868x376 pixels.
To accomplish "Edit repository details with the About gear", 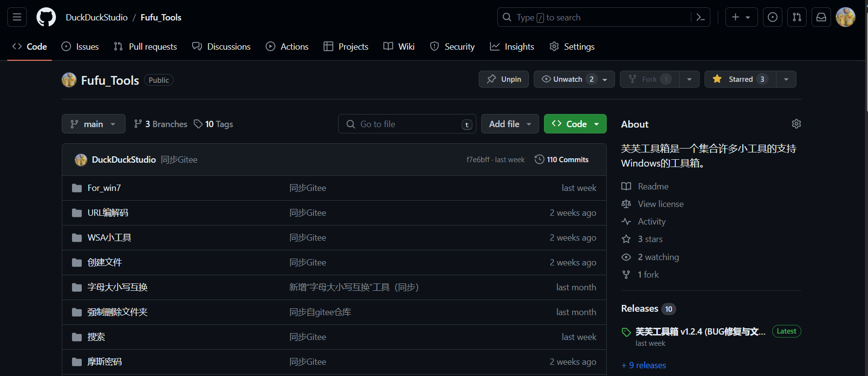I will click(796, 124).
